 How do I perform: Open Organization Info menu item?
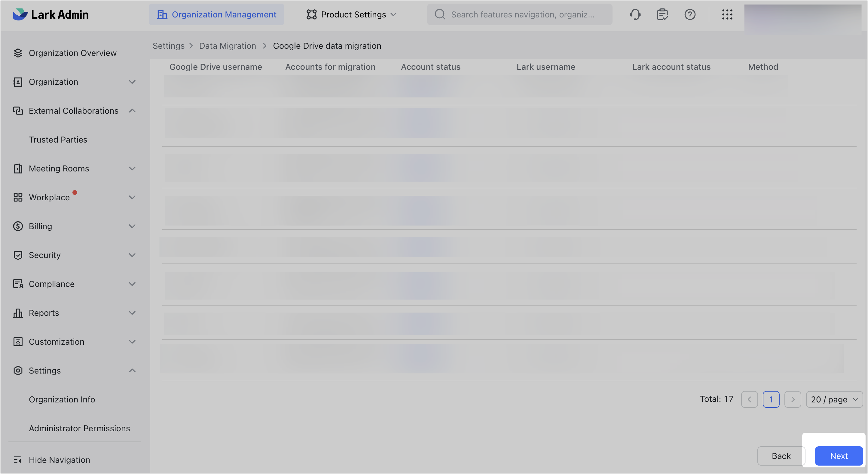pos(62,399)
